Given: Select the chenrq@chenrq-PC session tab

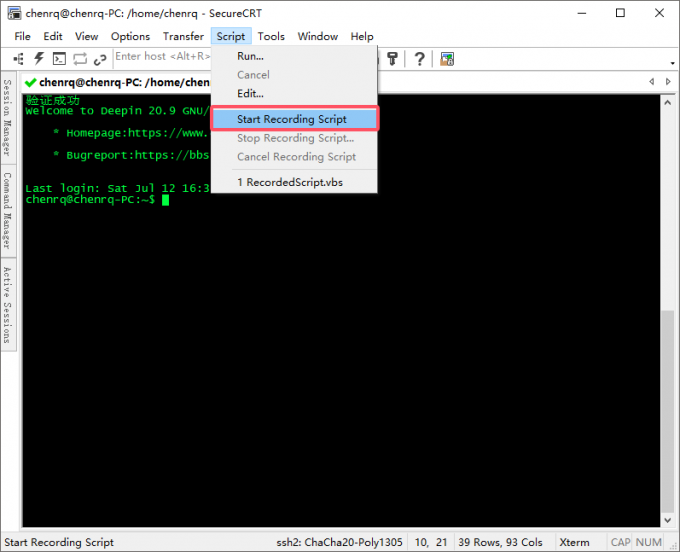Looking at the screenshot, I should [117, 82].
